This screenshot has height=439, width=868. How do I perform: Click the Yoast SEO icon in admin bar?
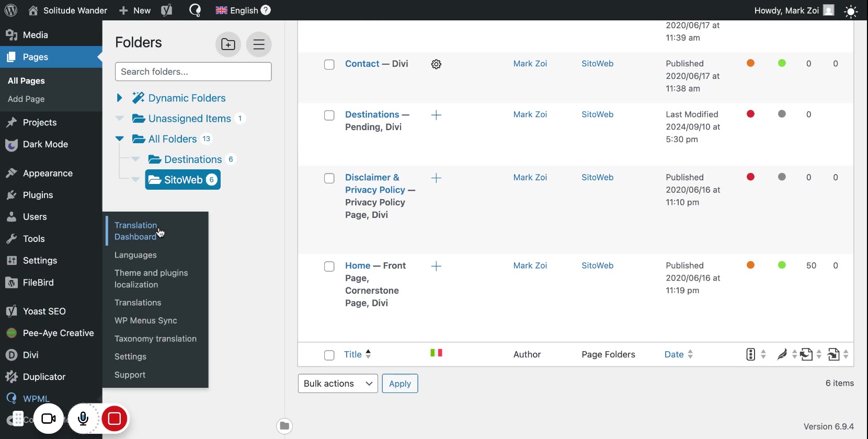(167, 10)
